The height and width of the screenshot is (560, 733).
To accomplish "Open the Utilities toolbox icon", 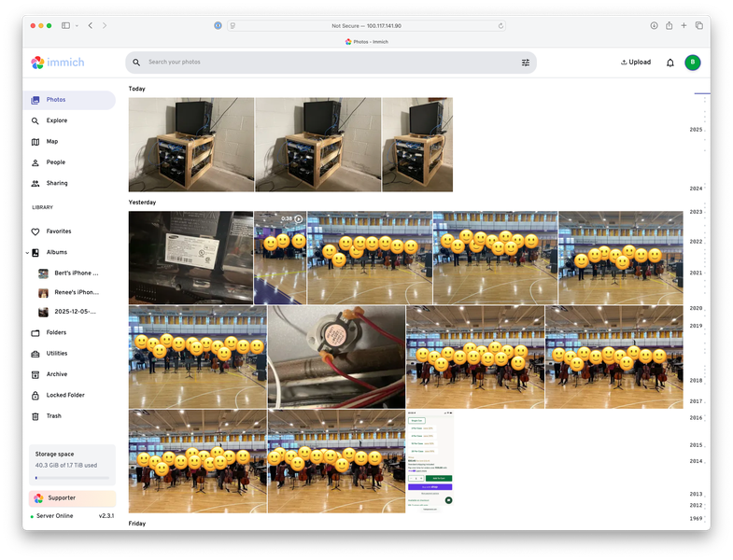I will tap(35, 354).
